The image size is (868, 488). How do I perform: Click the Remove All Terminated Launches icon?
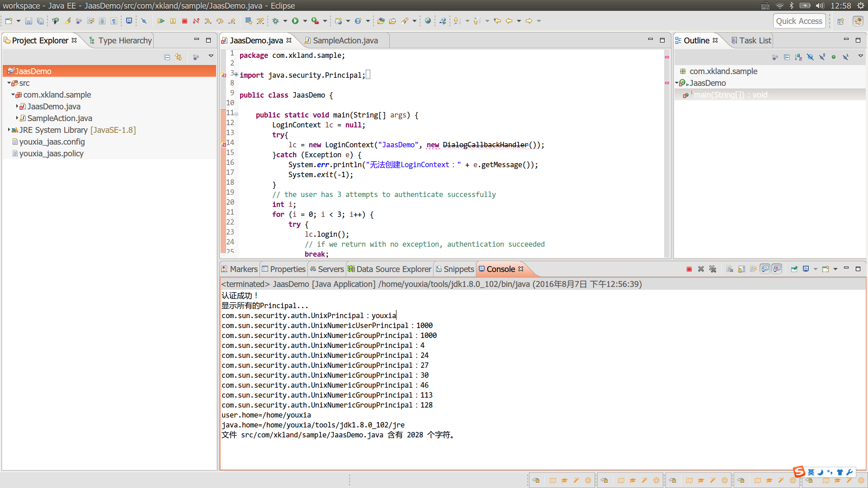pos(713,269)
